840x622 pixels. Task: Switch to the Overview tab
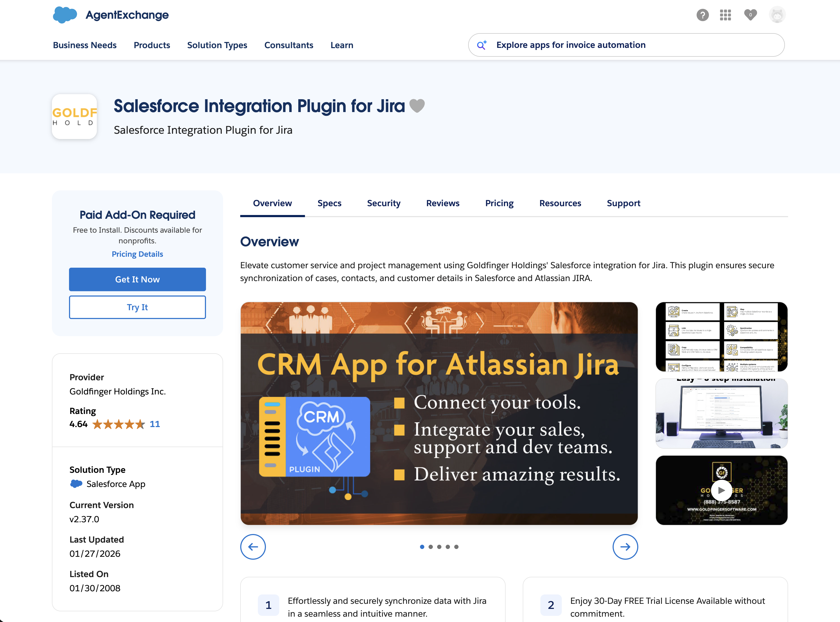[272, 203]
